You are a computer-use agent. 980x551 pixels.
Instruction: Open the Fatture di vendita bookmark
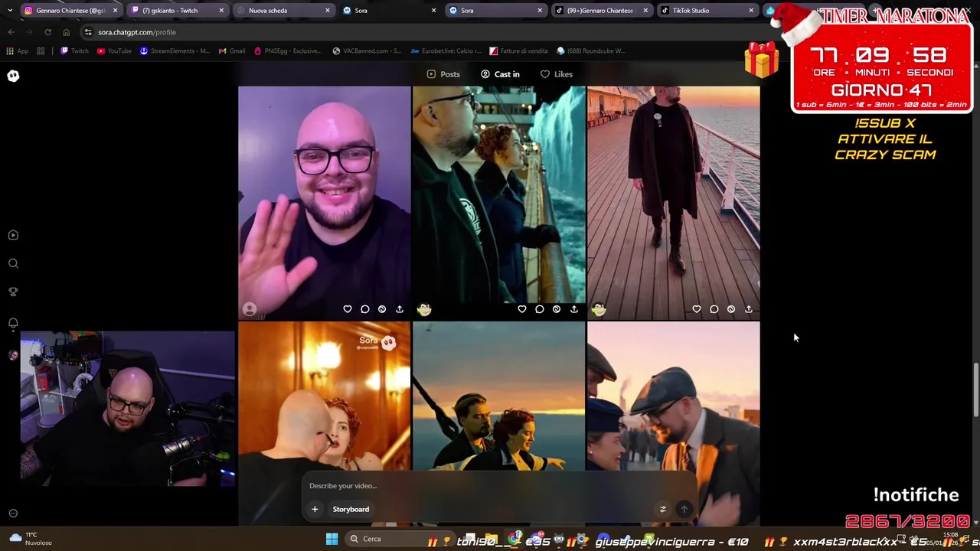pos(518,51)
